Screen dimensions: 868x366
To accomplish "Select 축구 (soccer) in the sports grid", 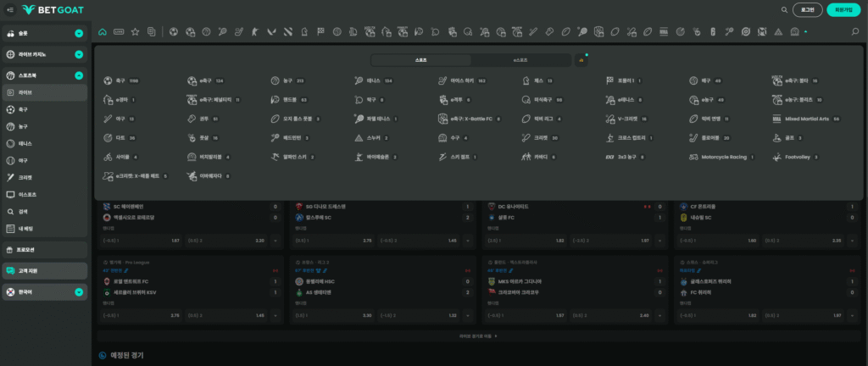I will (x=114, y=81).
